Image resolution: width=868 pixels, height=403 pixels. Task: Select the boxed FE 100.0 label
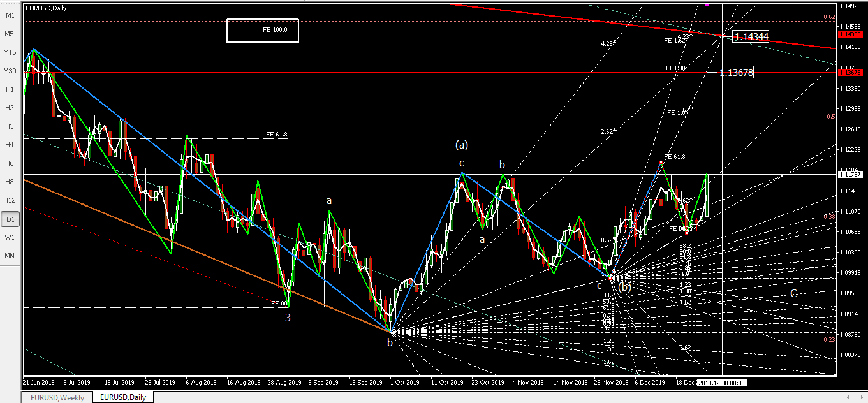[x=263, y=30]
